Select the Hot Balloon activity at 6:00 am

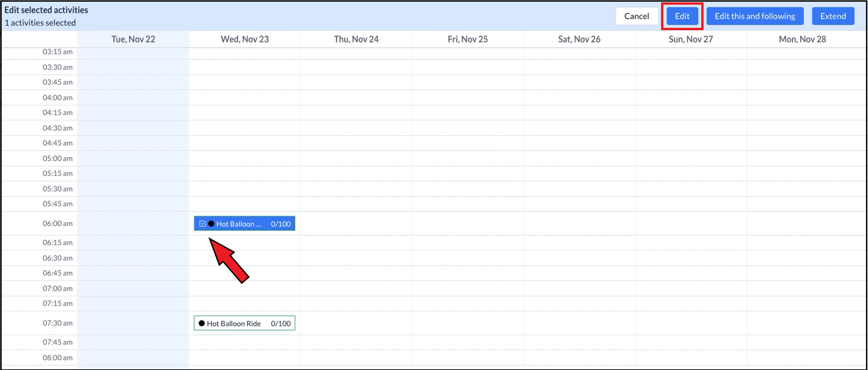pyautogui.click(x=244, y=223)
